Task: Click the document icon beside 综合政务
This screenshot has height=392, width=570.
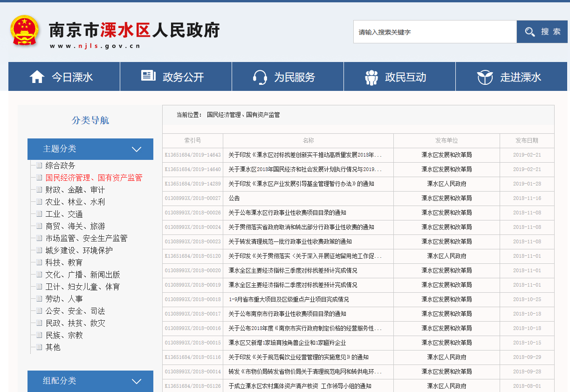Action: pyautogui.click(x=39, y=165)
